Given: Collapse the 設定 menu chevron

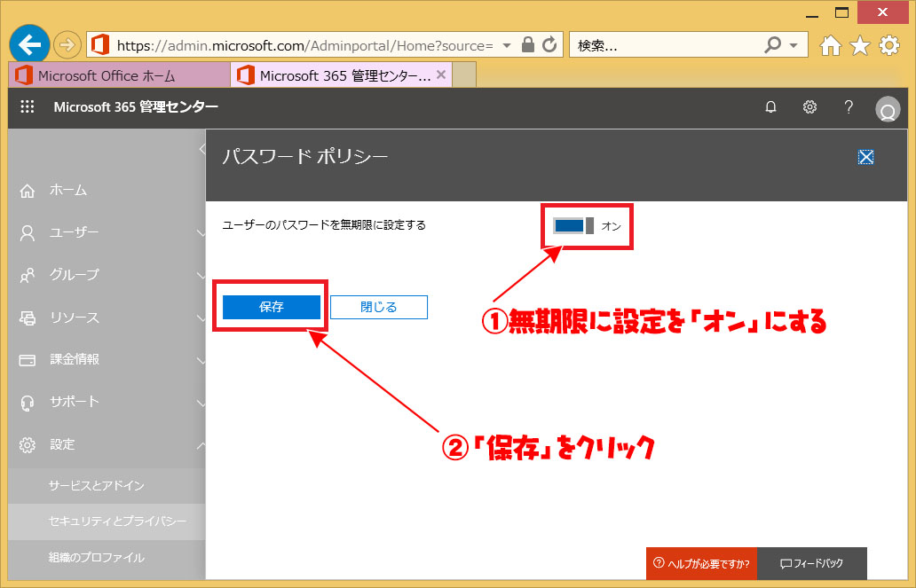Looking at the screenshot, I should click(201, 445).
